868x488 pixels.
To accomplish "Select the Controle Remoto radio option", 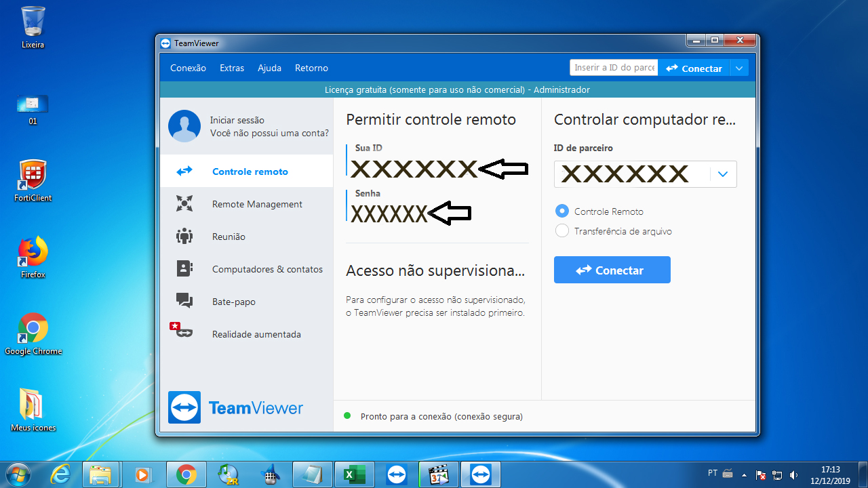I will tap(561, 211).
